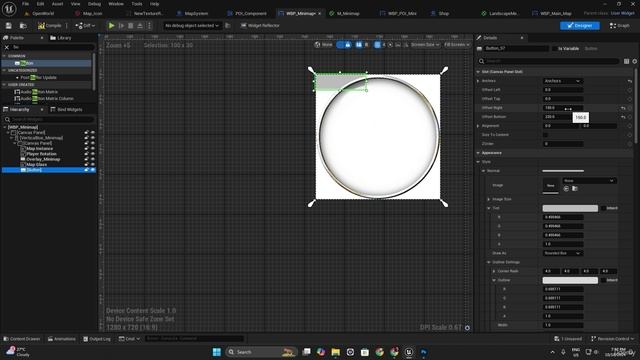
Task: Start Play in Editor with the green arrow
Action: (111, 25)
